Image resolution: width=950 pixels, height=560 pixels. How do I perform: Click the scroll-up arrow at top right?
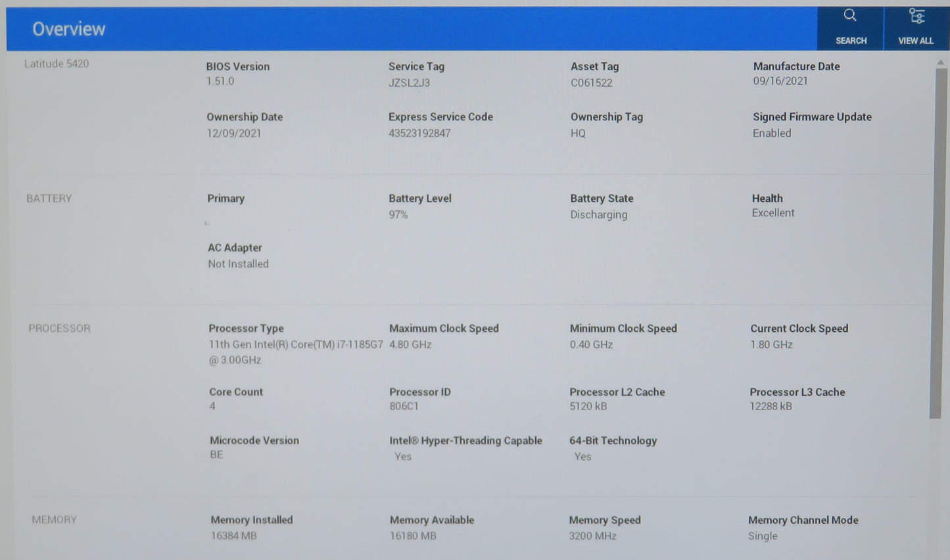pos(940,62)
